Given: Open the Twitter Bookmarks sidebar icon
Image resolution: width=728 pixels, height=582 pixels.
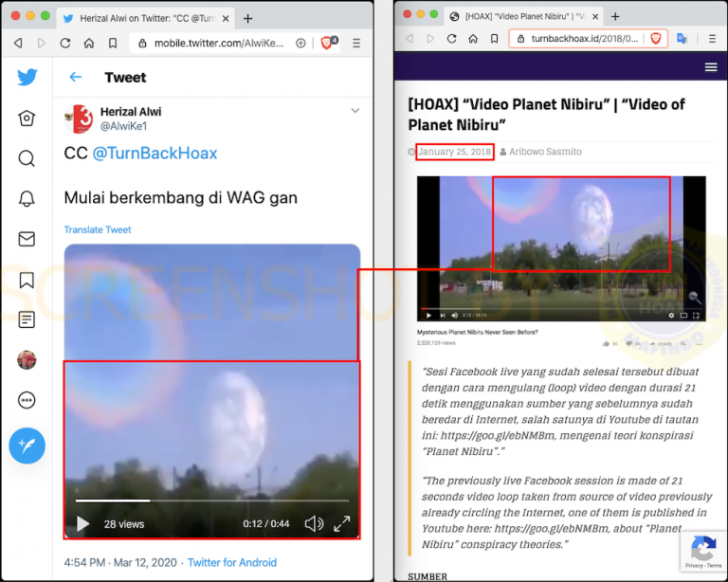Looking at the screenshot, I should coord(27,280).
